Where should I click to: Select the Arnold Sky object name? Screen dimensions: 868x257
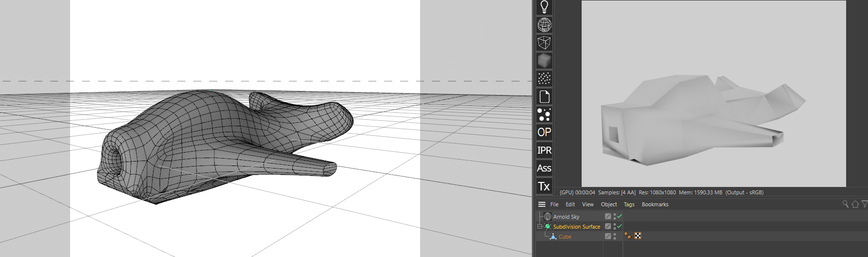pyautogui.click(x=566, y=217)
